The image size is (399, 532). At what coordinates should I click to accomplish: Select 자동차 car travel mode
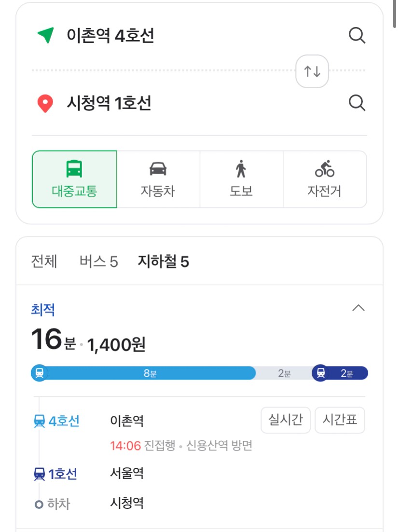coord(158,179)
